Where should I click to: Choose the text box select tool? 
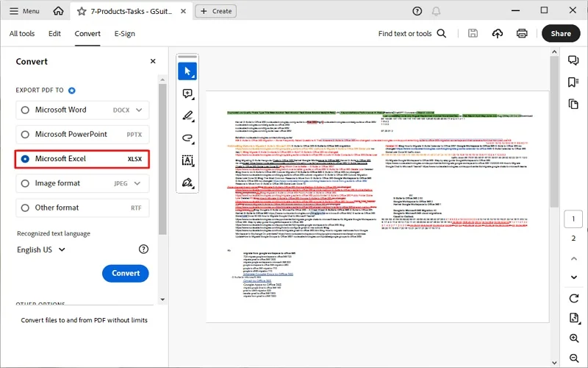(x=187, y=160)
